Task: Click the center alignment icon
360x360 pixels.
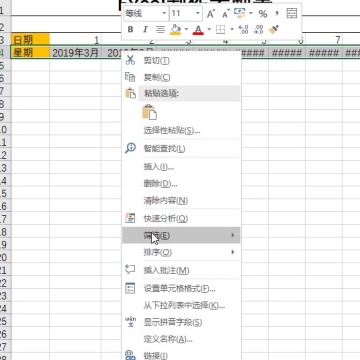Action: (160, 30)
